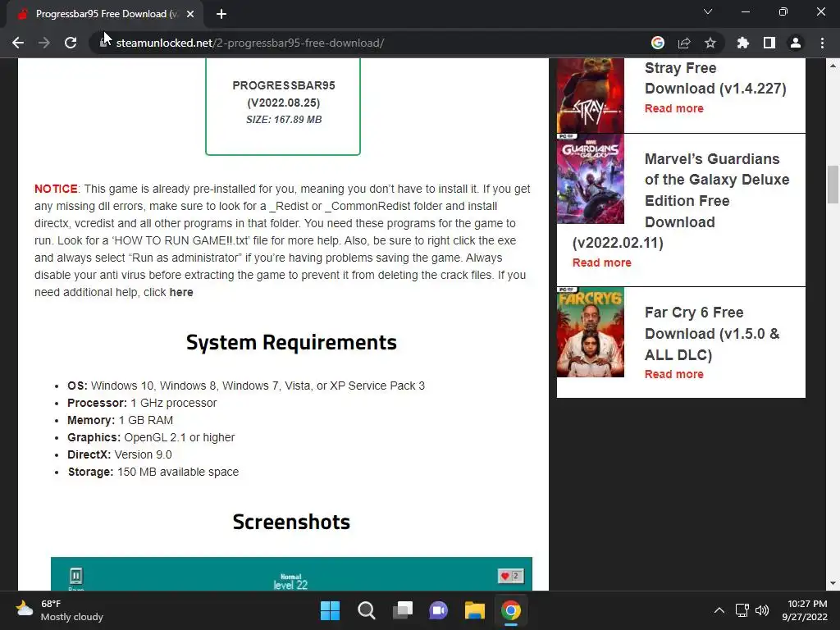Open the clock and calendar
The height and width of the screenshot is (630, 840).
(805, 610)
